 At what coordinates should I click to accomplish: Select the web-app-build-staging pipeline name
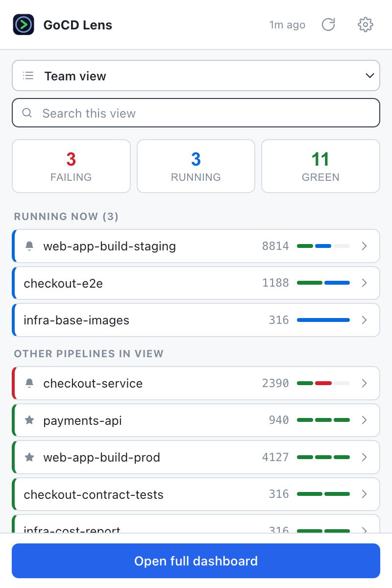tap(109, 246)
